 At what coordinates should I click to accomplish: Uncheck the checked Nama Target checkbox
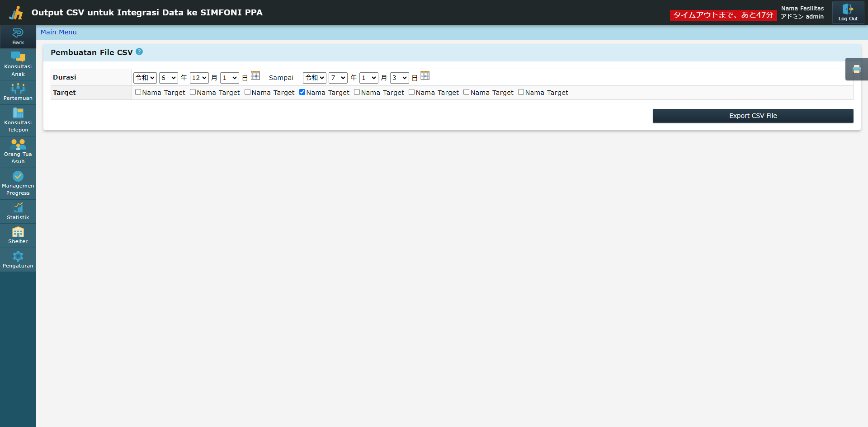tap(302, 92)
